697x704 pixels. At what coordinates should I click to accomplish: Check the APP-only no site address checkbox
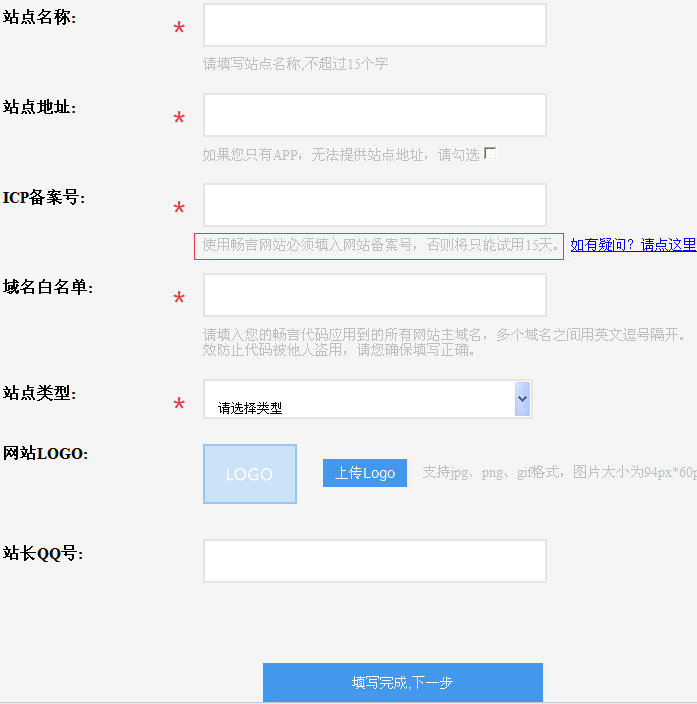pyautogui.click(x=490, y=154)
